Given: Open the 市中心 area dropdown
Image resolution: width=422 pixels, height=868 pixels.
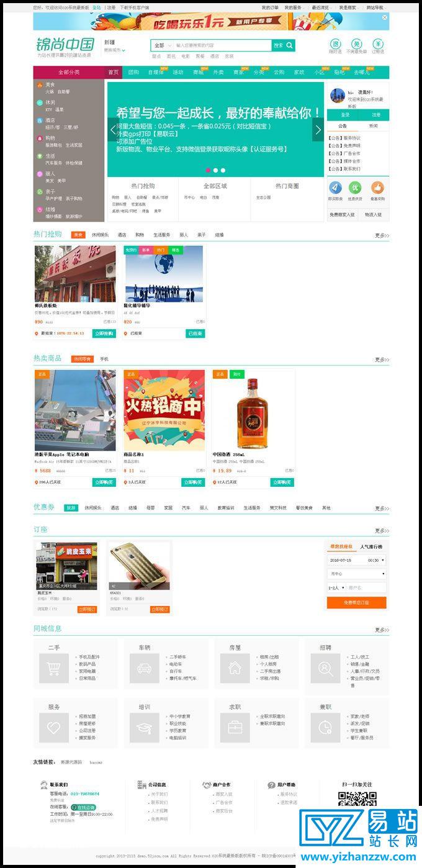Looking at the screenshot, I should coord(356,574).
